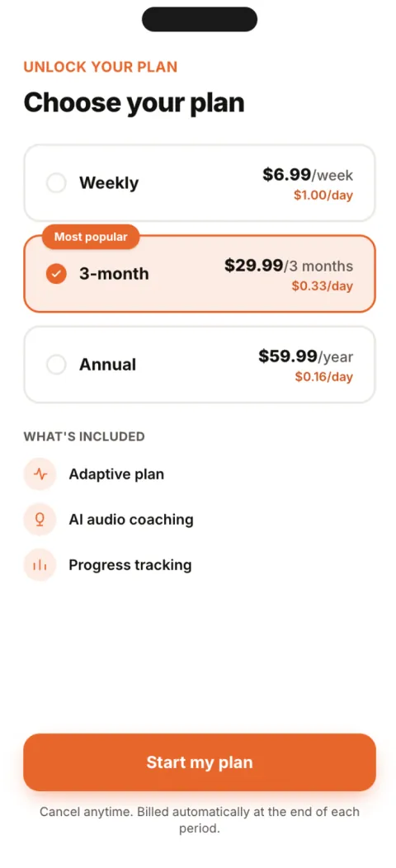
Task: Click the $59.99/year price
Action: click(306, 356)
